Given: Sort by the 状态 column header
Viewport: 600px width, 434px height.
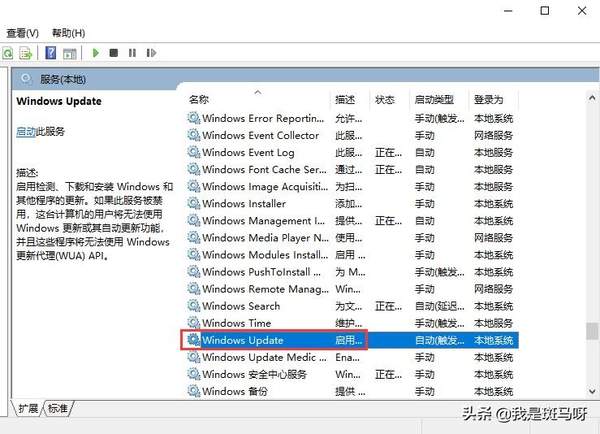Looking at the screenshot, I should (385, 100).
